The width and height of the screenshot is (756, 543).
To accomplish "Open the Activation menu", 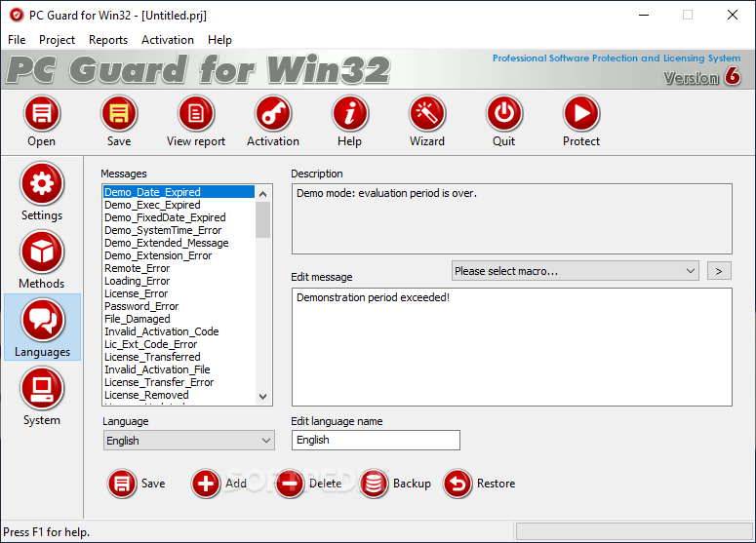I will coord(168,40).
